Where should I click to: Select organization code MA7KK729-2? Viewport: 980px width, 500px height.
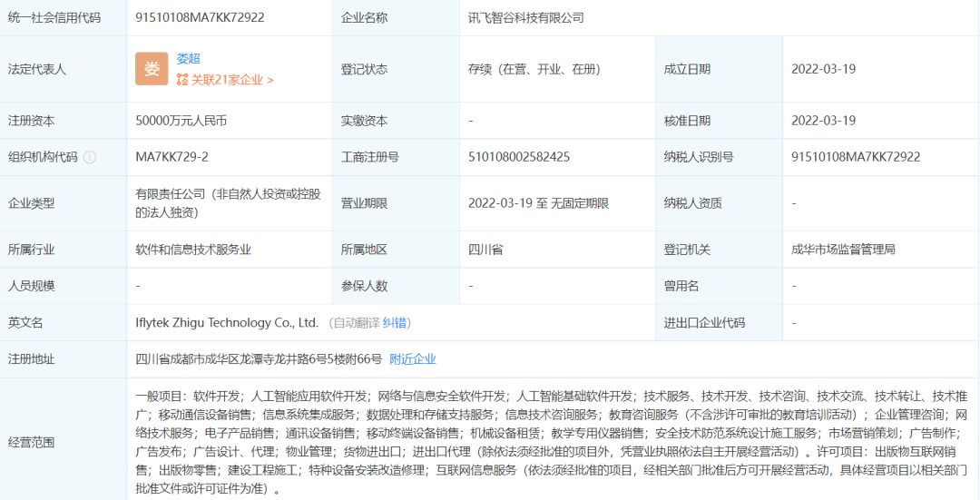pyautogui.click(x=171, y=157)
